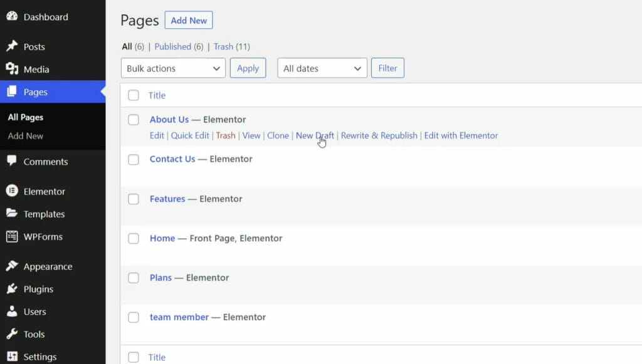Open the Appearance paintbrush icon
Image resolution: width=642 pixels, height=364 pixels.
13,266
